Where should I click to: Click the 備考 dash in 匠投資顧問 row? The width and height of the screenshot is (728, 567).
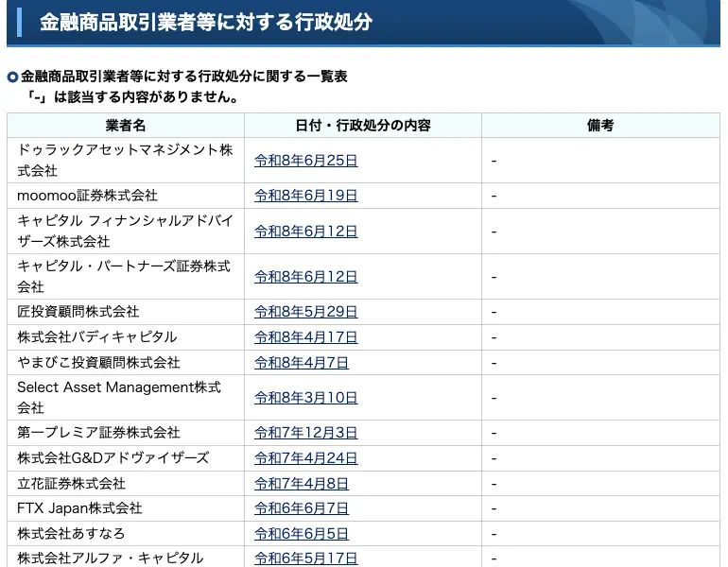[x=494, y=312]
